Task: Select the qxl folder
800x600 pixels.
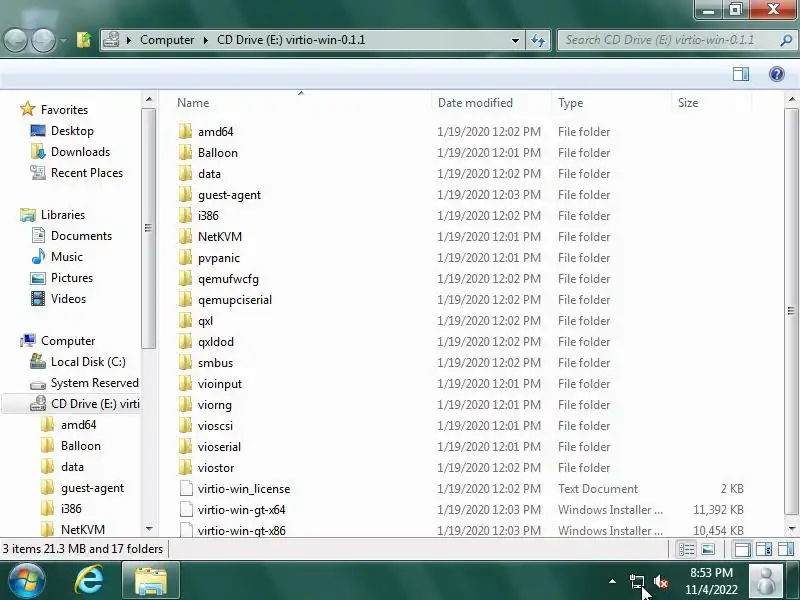Action: pos(206,321)
